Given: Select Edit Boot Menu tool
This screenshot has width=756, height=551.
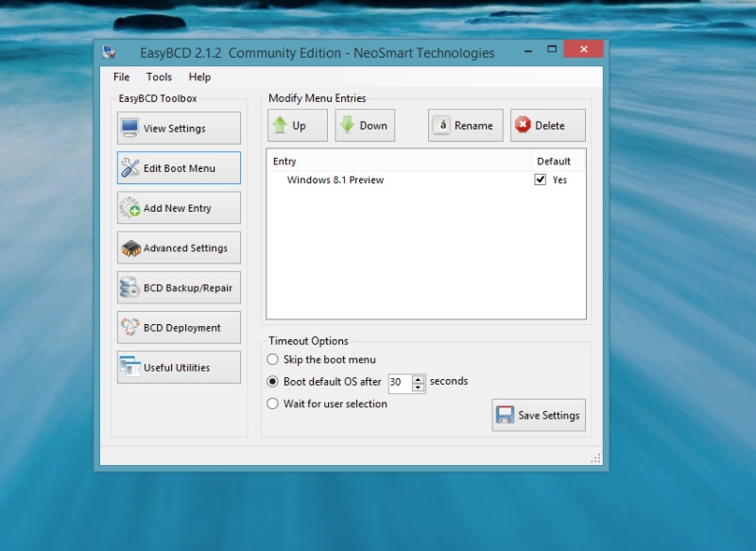Looking at the screenshot, I should pos(179,168).
